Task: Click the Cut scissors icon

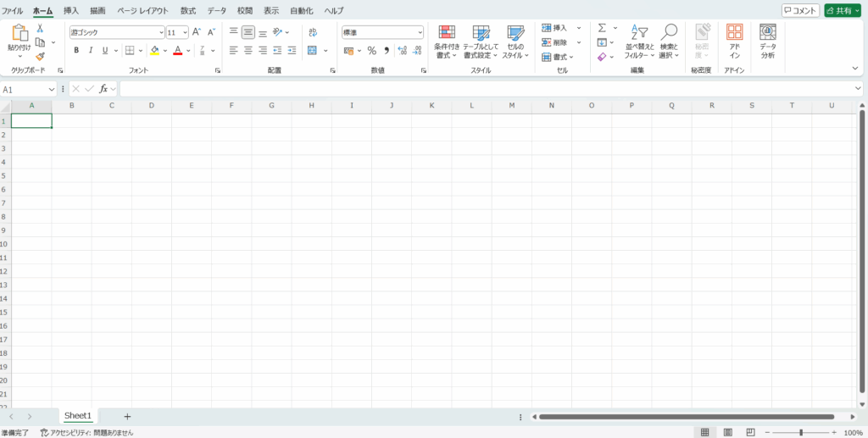Action: tap(40, 28)
